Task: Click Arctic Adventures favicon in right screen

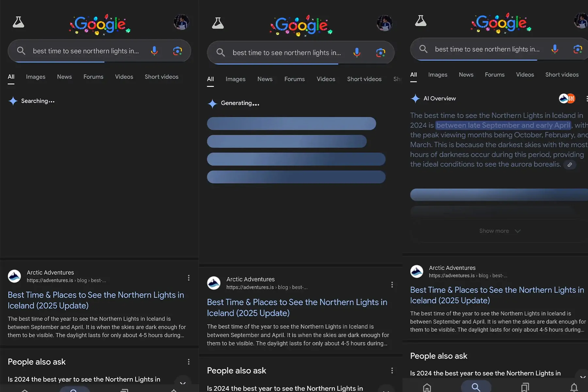Action: 416,271
